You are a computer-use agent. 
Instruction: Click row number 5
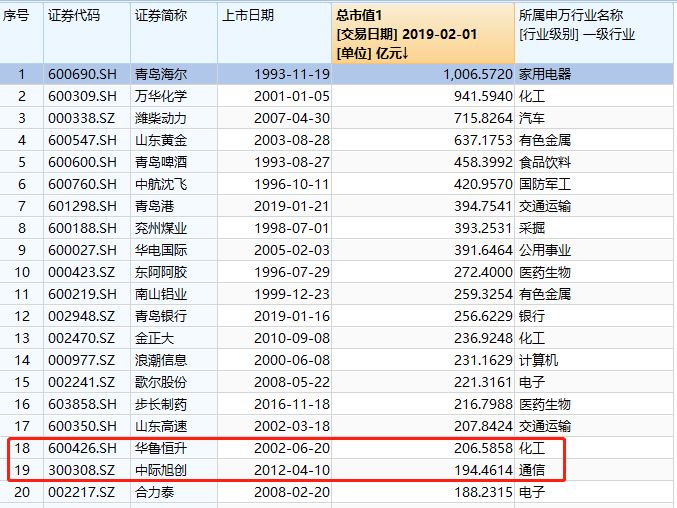(x=22, y=162)
